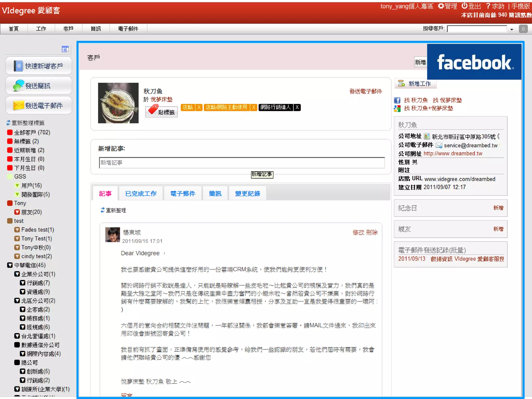The height and width of the screenshot is (399, 532).
Task: Remove the 網路行銷達人 tag with X
Action: click(x=297, y=107)
